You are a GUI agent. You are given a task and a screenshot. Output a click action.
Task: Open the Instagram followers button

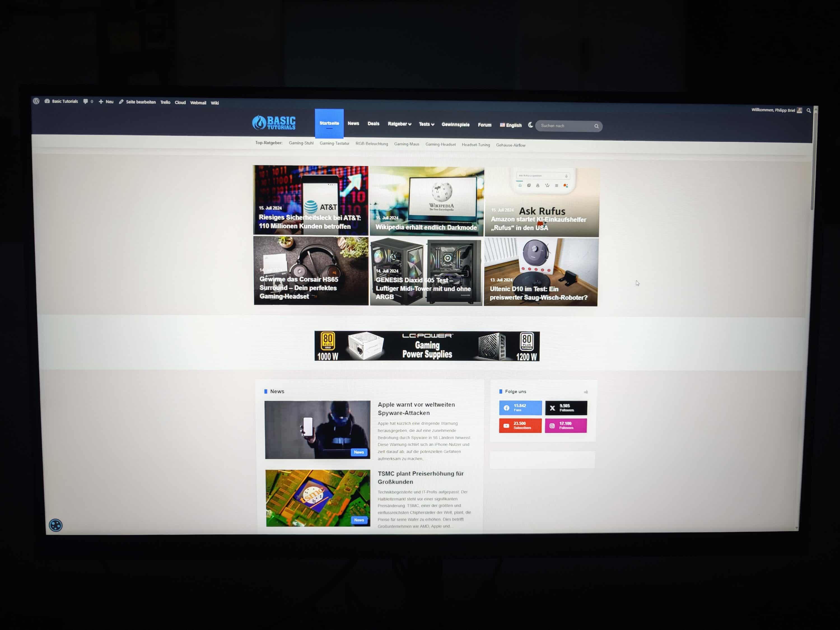[x=565, y=426]
